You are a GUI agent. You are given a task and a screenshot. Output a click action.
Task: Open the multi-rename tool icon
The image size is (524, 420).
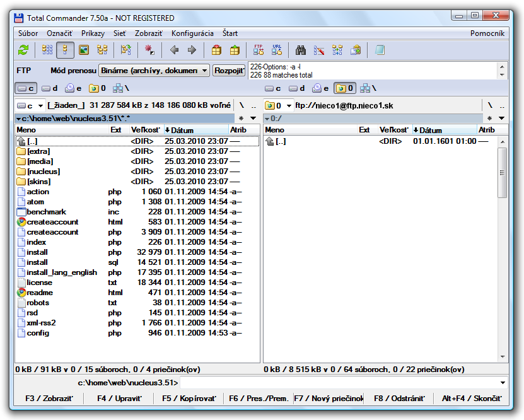point(319,50)
